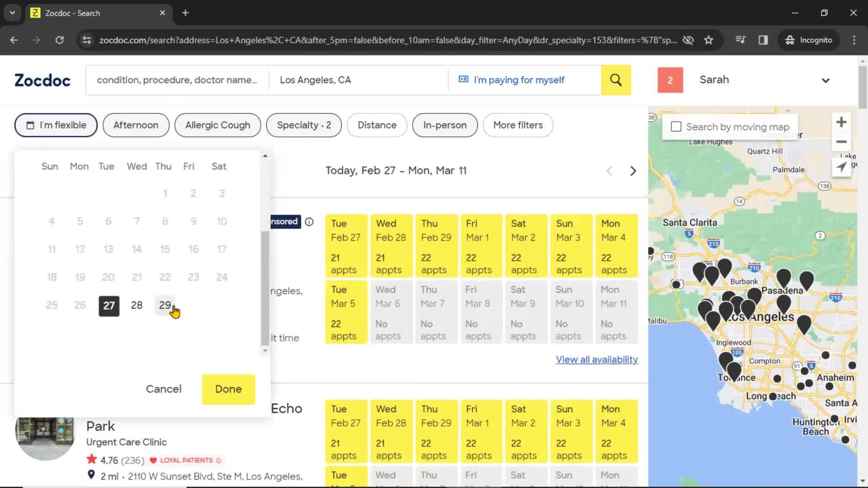Image resolution: width=868 pixels, height=488 pixels.
Task: Click the condition or doctor name search field
Action: click(177, 80)
